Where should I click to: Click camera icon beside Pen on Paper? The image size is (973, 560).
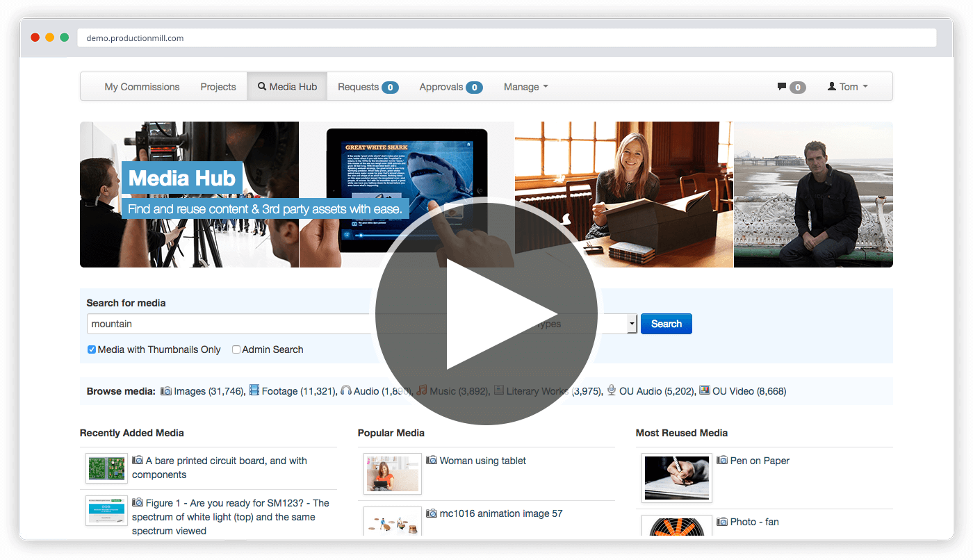(x=722, y=461)
